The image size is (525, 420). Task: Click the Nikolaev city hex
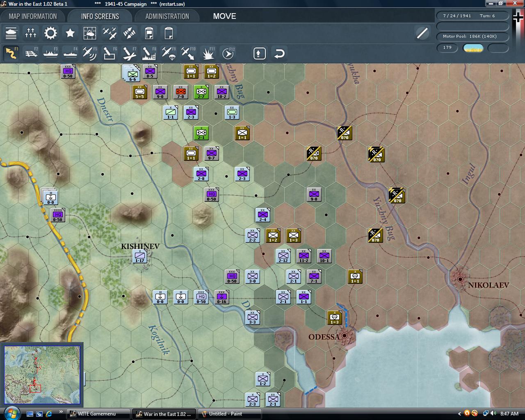click(460, 279)
